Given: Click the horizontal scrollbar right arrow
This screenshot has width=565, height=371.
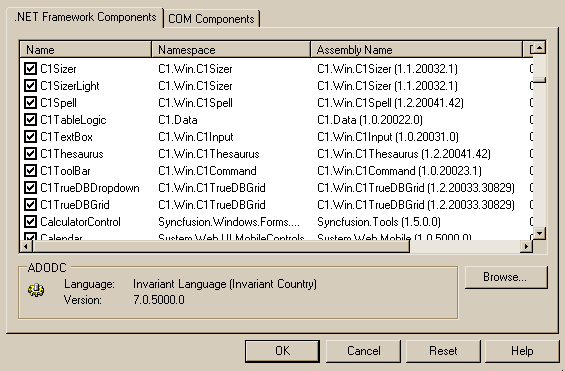Looking at the screenshot, I should click(526, 246).
